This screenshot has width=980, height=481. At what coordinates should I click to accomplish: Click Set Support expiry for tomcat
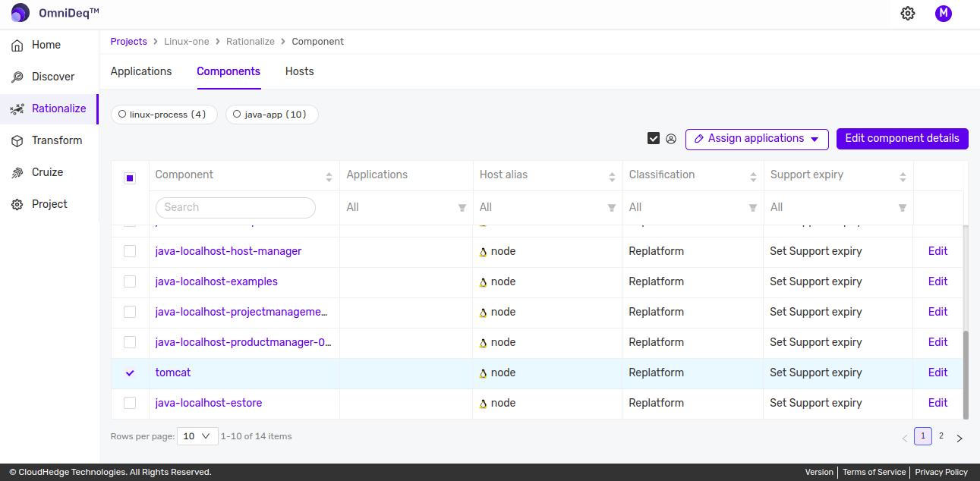pos(816,373)
